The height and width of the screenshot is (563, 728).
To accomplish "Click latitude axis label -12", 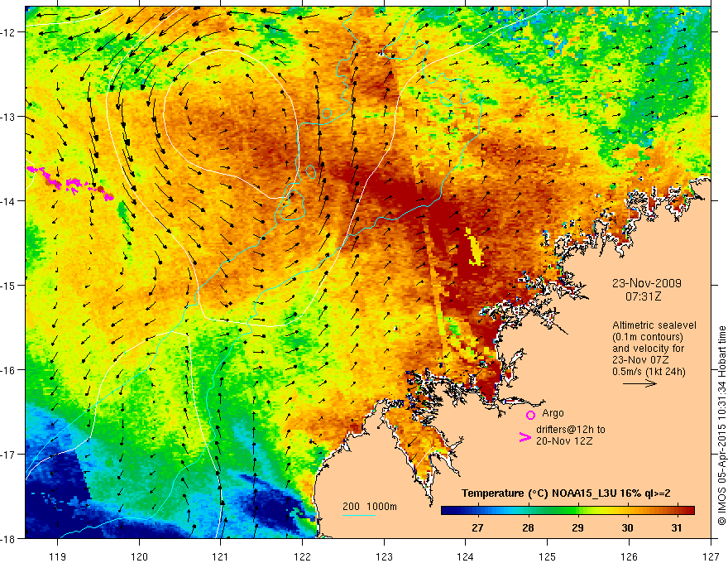I will [8, 32].
